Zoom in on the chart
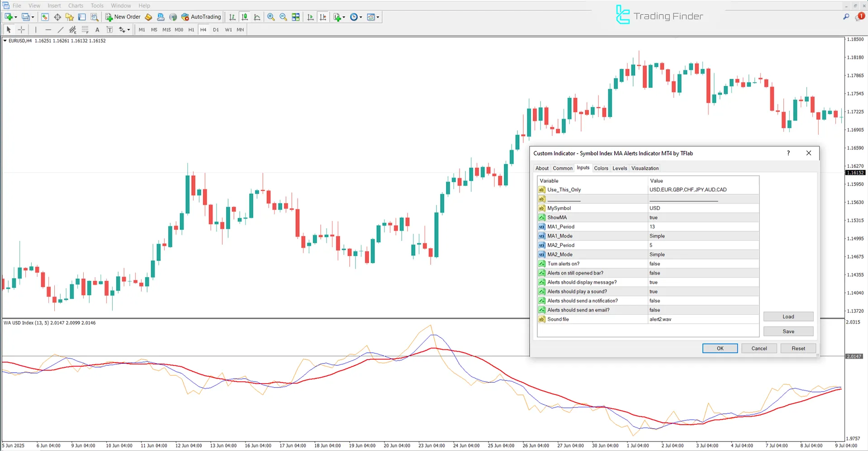The height and width of the screenshot is (451, 868). tap(271, 17)
